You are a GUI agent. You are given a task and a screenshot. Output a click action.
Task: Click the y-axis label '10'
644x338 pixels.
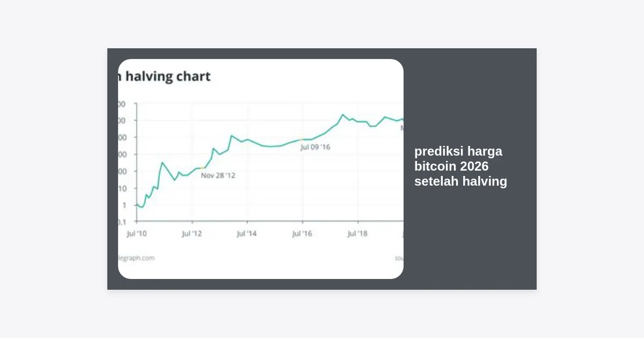coord(122,188)
